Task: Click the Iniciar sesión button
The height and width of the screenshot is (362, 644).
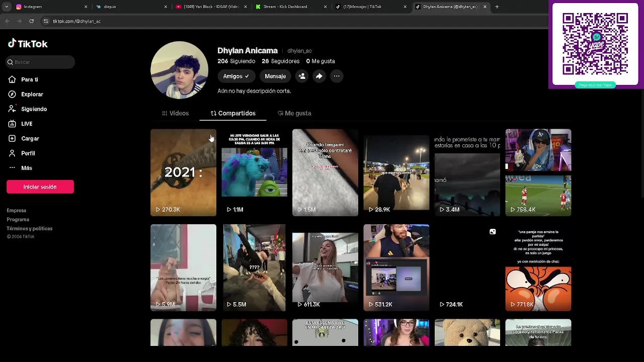Action: 40,187
